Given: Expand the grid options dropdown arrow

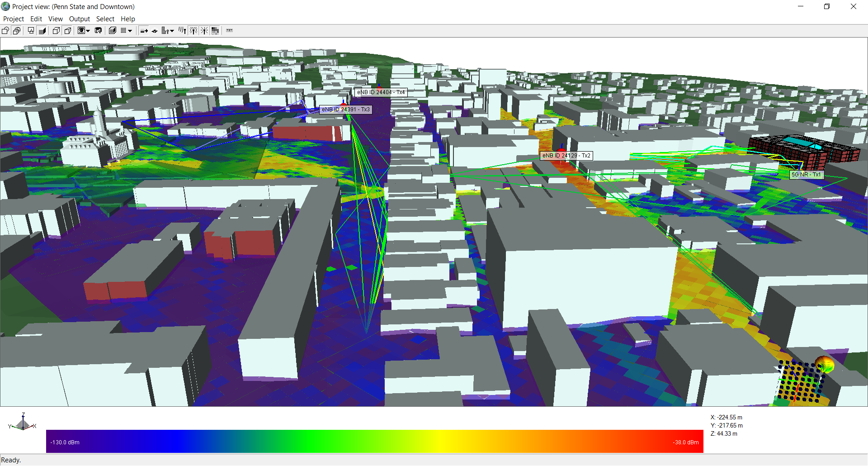Looking at the screenshot, I should click(x=130, y=31).
